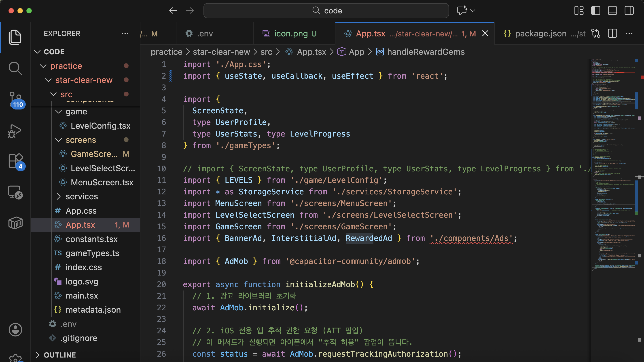Open Remote Explorer view icon
The height and width of the screenshot is (362, 644).
pyautogui.click(x=15, y=192)
